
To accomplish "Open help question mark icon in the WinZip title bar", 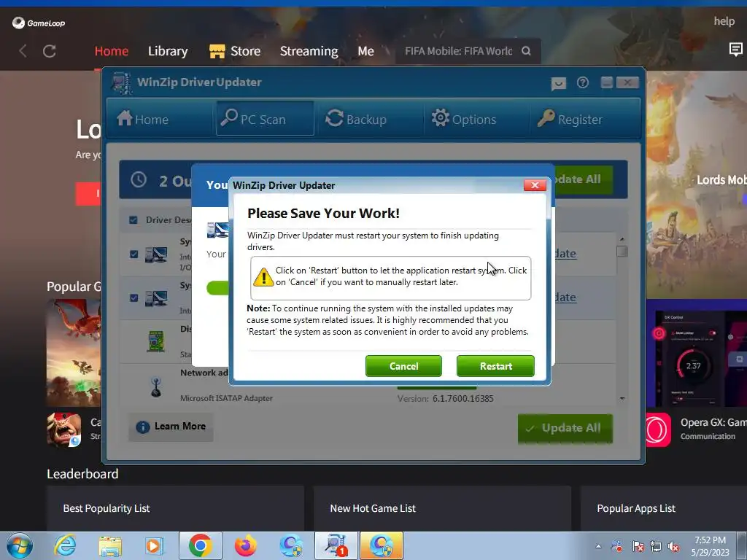I will pos(583,83).
